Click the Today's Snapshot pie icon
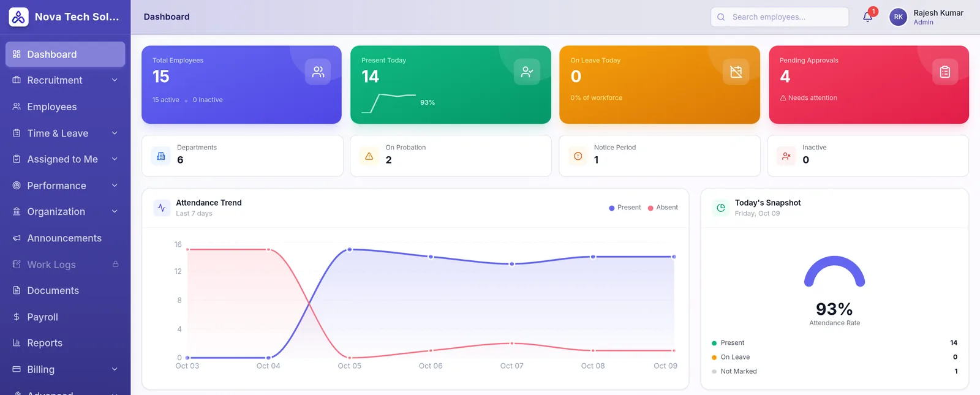 click(x=721, y=208)
